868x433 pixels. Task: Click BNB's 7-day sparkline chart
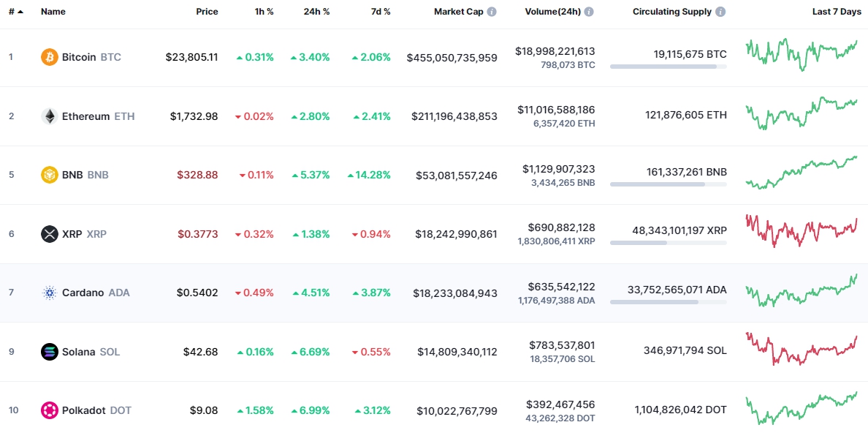tap(802, 173)
